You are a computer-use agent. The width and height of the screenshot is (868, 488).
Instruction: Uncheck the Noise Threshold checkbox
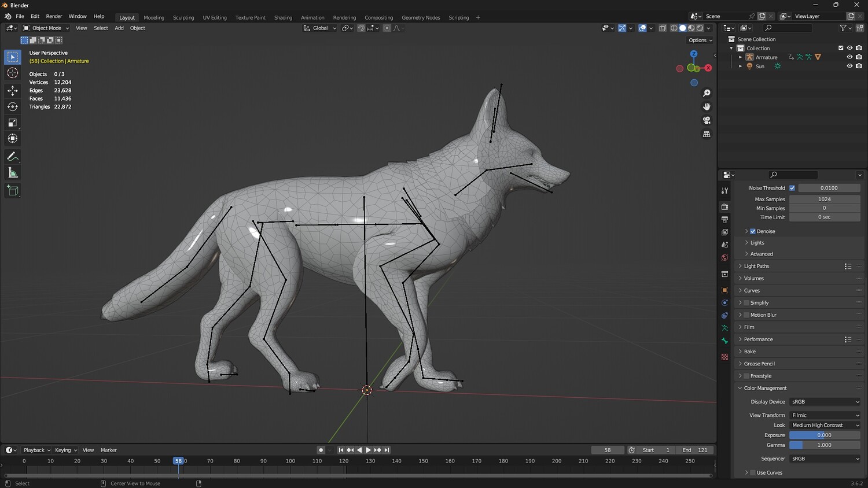tap(792, 188)
